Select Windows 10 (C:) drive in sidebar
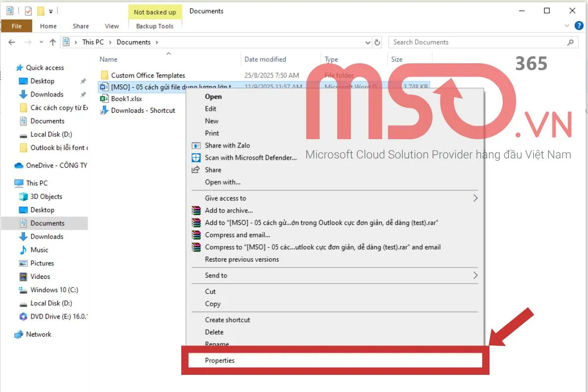 point(54,290)
